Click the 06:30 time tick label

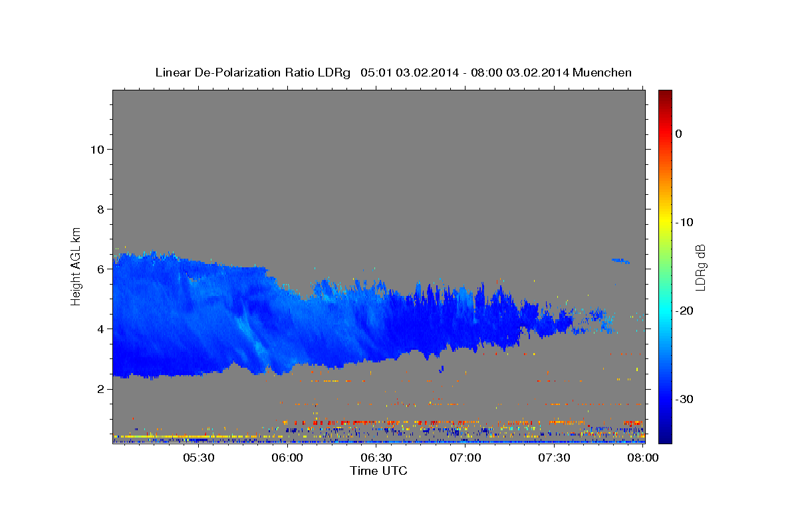[x=376, y=458]
